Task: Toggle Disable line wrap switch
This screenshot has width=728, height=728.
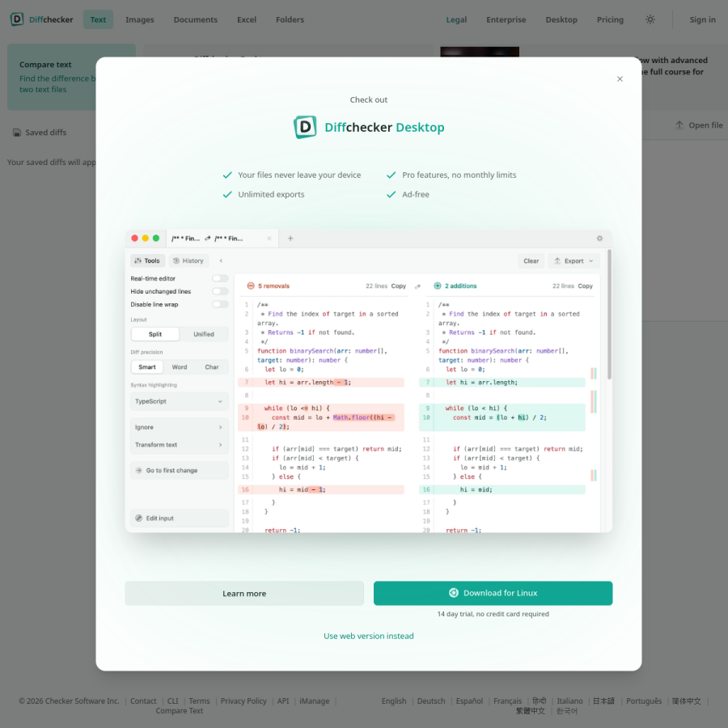Action: click(x=220, y=305)
